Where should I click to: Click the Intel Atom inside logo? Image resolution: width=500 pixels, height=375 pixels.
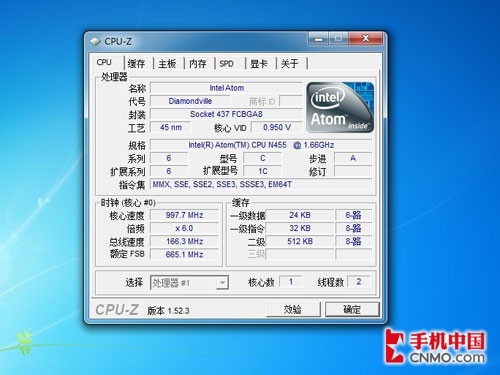click(340, 107)
